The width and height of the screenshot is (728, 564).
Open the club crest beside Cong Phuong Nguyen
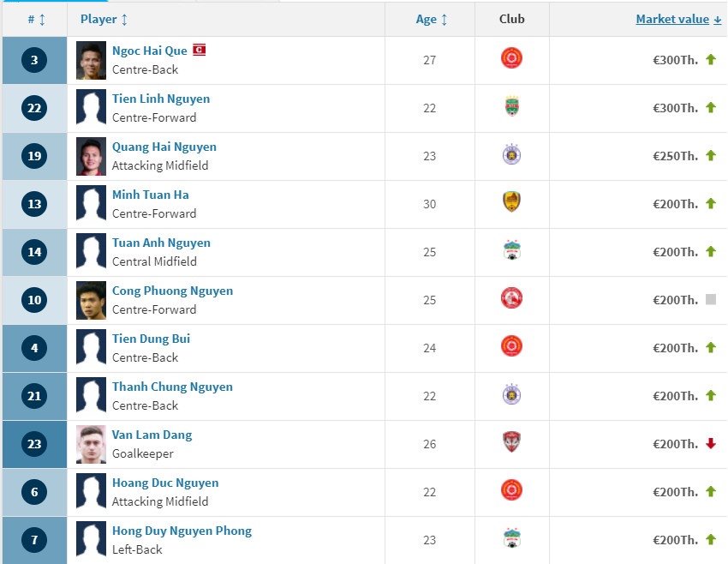point(511,298)
